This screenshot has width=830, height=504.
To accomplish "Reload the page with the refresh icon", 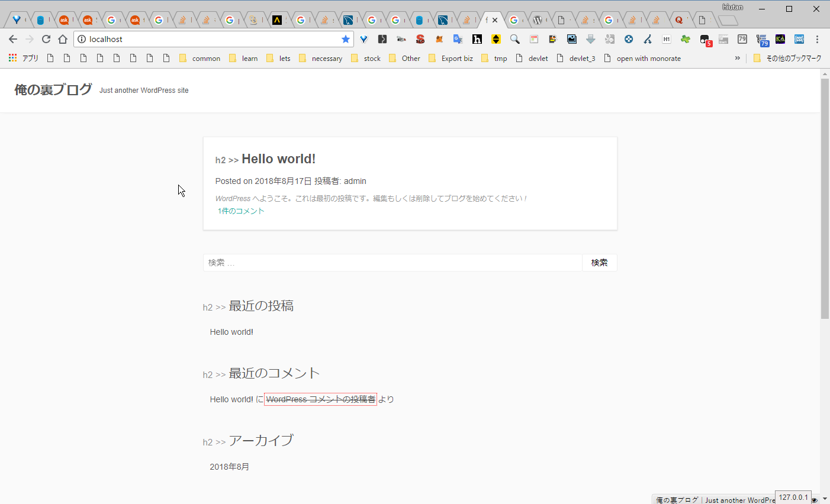I will pos(46,39).
